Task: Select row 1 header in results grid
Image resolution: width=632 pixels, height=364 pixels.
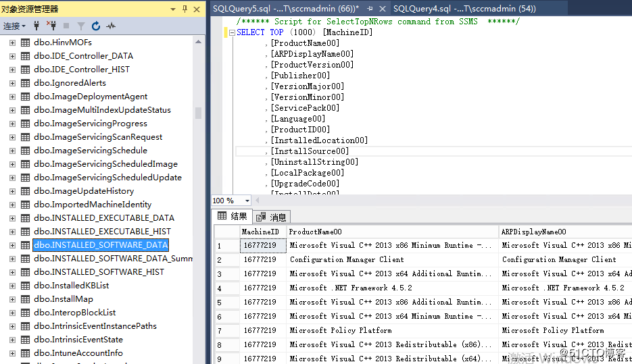Action: [x=227, y=246]
